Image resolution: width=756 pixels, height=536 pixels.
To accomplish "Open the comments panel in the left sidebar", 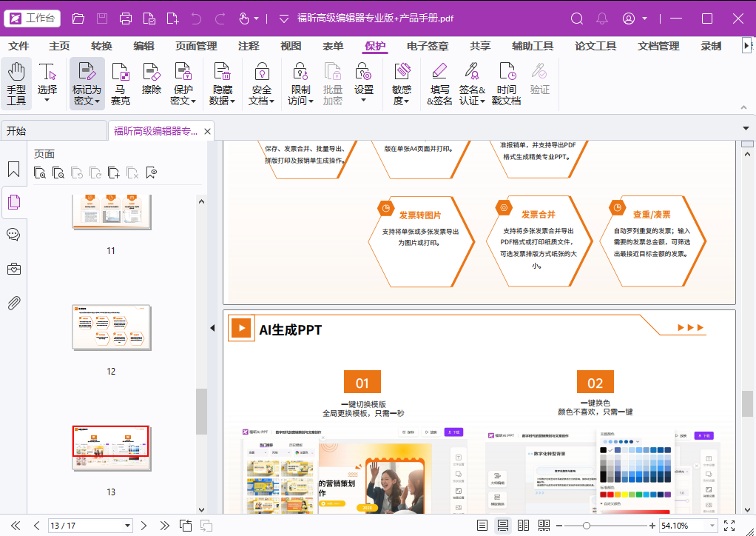I will (13, 235).
